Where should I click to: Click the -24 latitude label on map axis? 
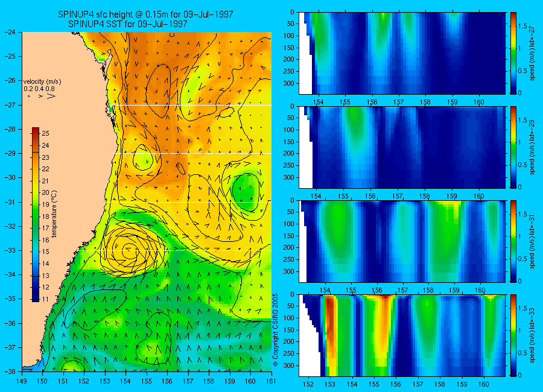coord(10,32)
